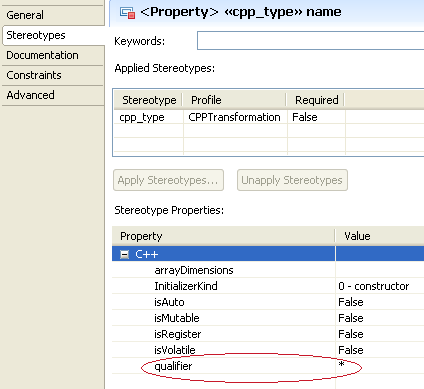The width and height of the screenshot is (424, 389).
Task: Open the Constraints tab
Action: click(53, 75)
